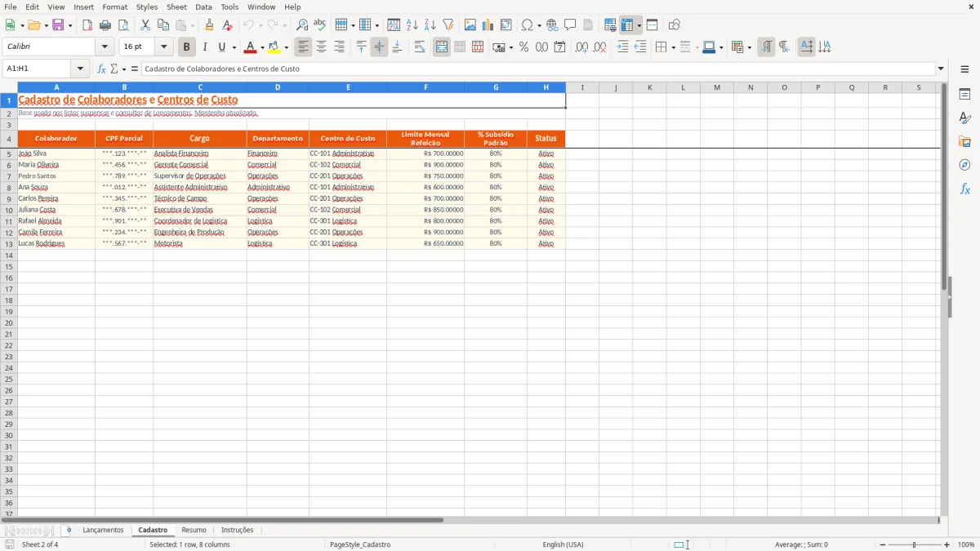Open the Navigator in the sidebar
Screen dimensions: 980x551
(964, 165)
